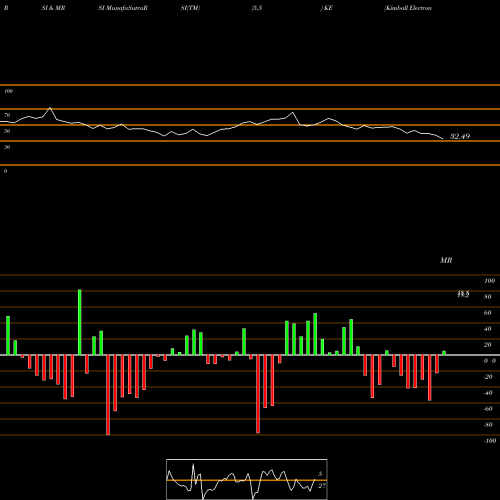The width and height of the screenshot is (500, 500).
Task: Click the RSI value 32.49 label
Action: coord(460,136)
